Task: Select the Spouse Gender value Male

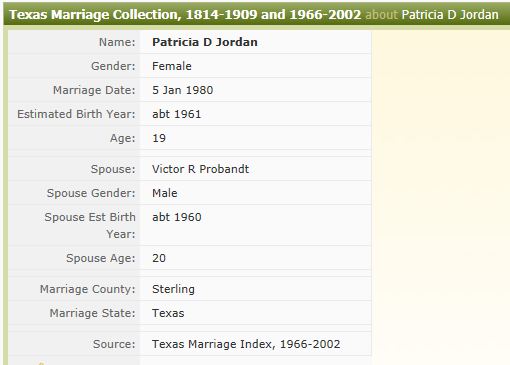Action: coord(165,193)
